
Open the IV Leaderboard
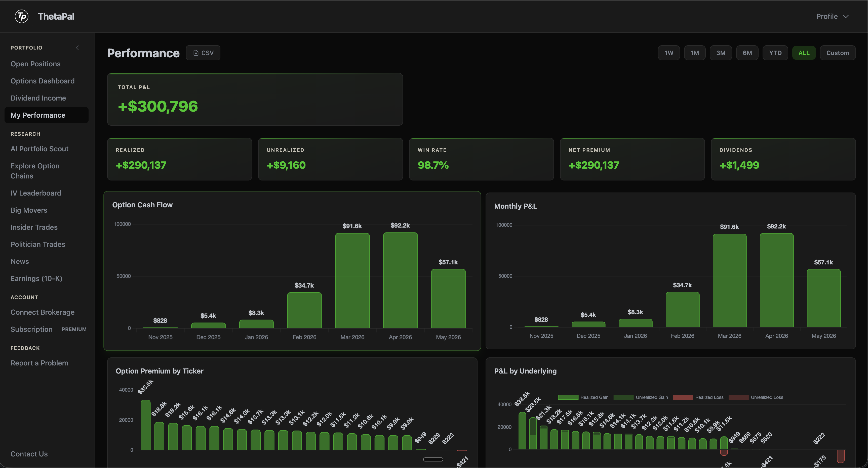(x=36, y=193)
